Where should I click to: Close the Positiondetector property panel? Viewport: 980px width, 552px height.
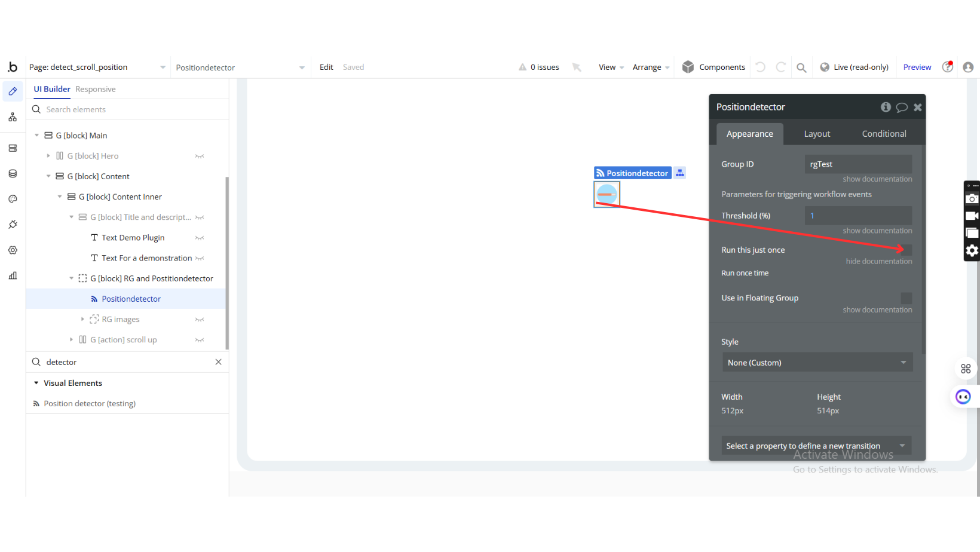coord(918,108)
